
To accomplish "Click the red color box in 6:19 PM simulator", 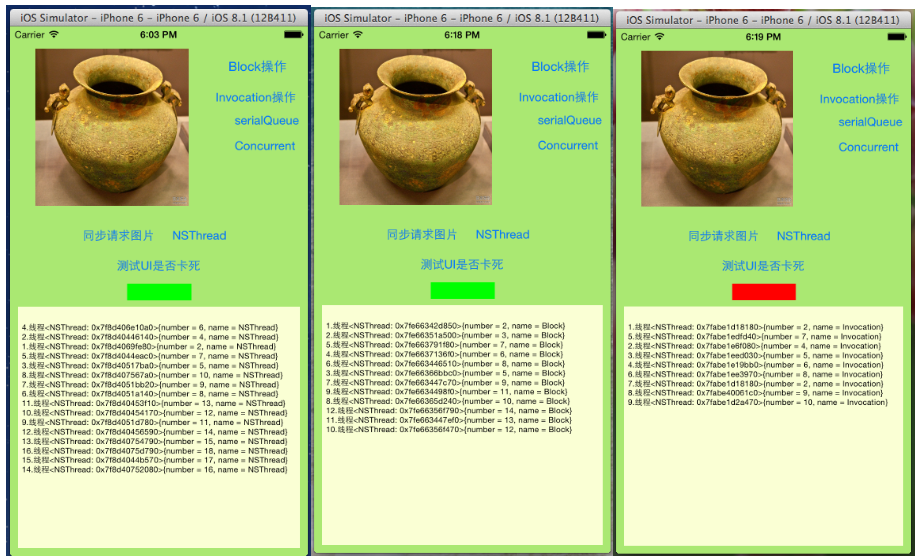I will pos(764,292).
